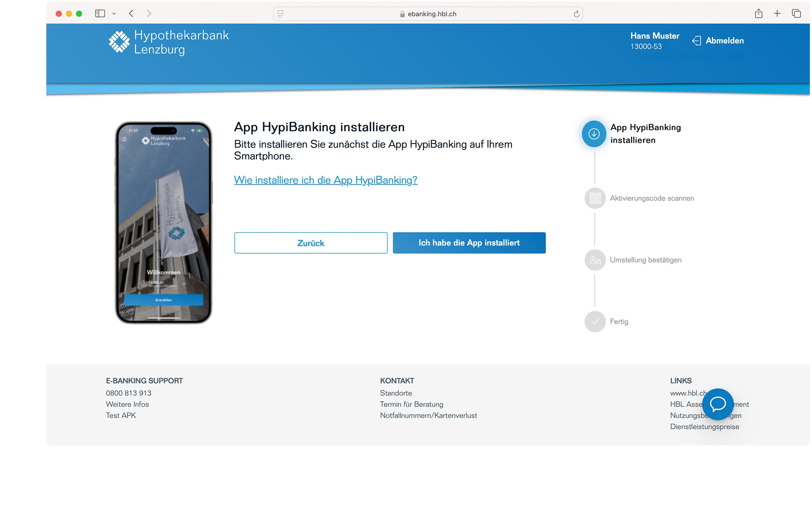
Task: Select the Umstellung bestätigen step icon
Action: 596,260
